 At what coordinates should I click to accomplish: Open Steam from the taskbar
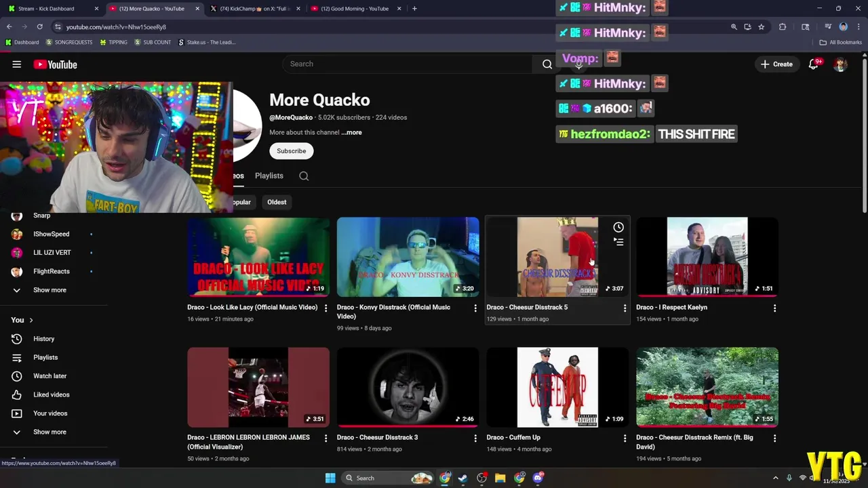(x=463, y=478)
